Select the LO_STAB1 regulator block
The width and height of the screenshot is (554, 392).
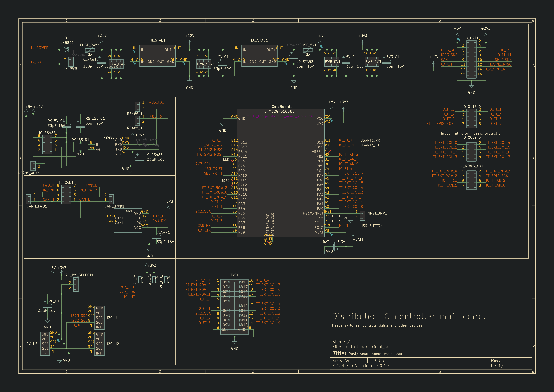pos(259,56)
